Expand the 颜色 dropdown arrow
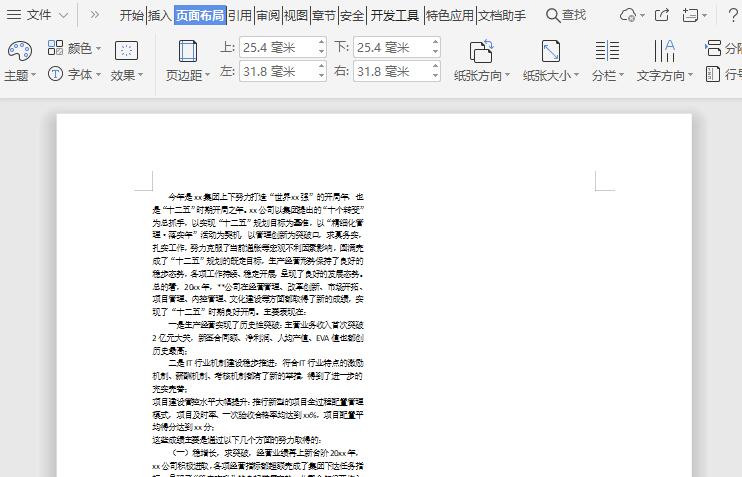The image size is (742, 477). tap(98, 48)
